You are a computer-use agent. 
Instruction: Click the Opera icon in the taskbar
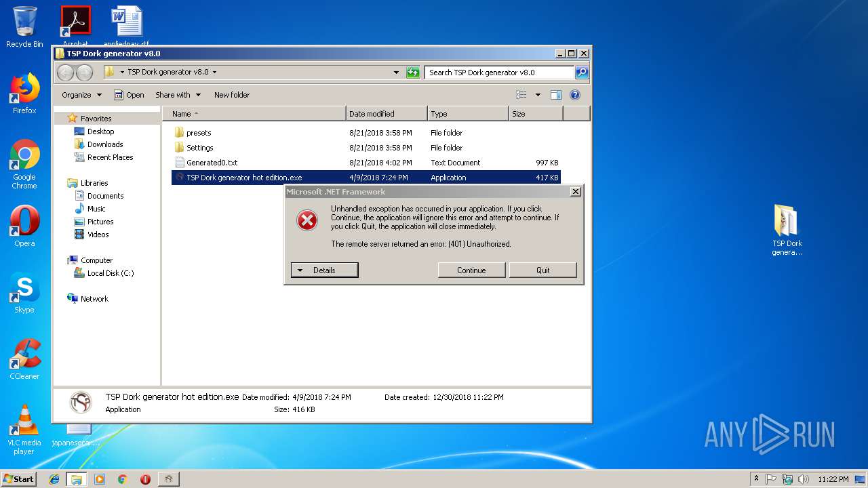145,479
